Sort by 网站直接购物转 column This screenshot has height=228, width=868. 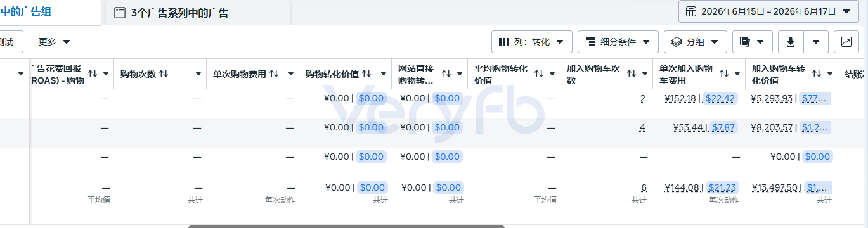pyautogui.click(x=446, y=74)
